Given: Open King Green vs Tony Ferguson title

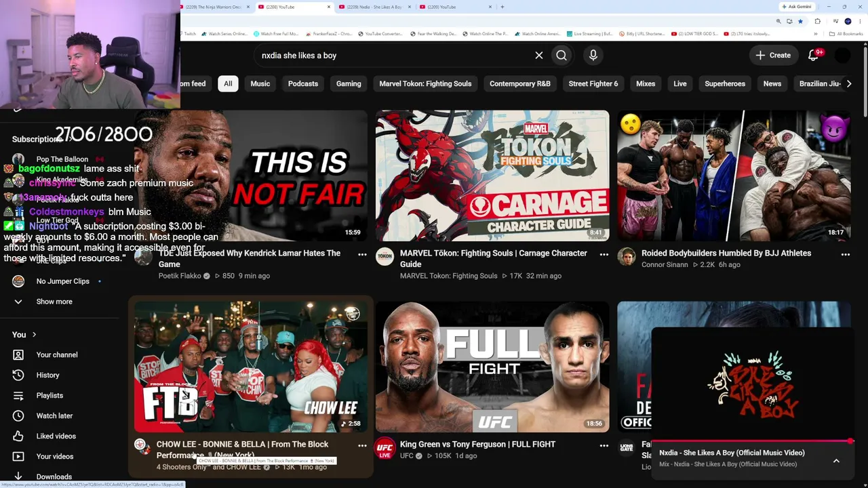Looking at the screenshot, I should (x=477, y=444).
